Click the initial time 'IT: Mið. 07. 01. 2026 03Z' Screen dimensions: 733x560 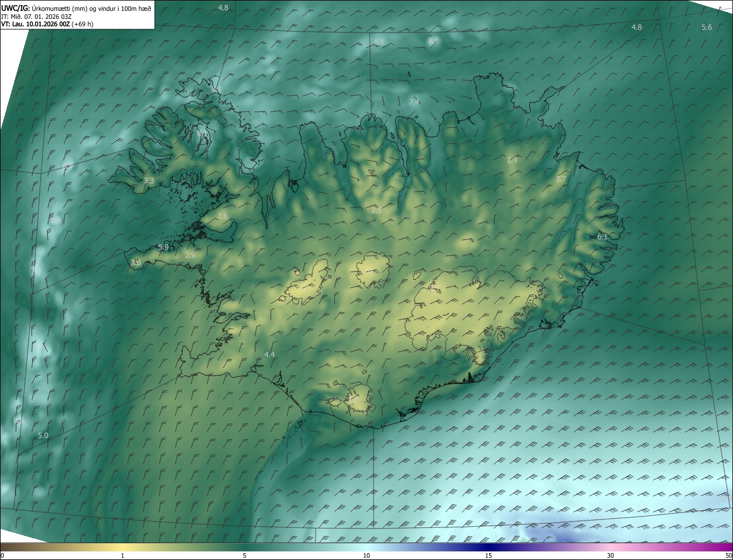click(36, 17)
